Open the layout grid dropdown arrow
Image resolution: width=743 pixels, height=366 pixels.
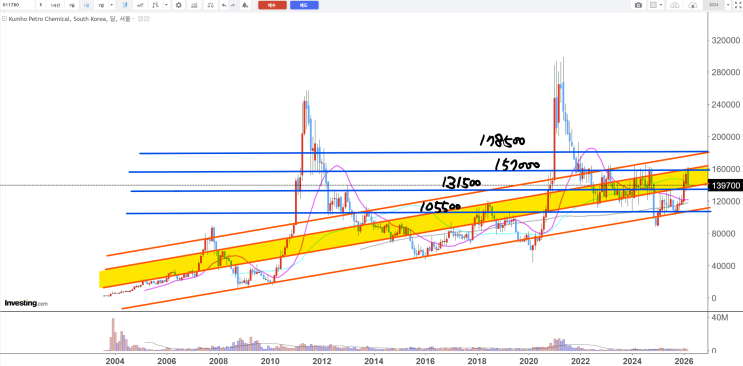click(661, 5)
